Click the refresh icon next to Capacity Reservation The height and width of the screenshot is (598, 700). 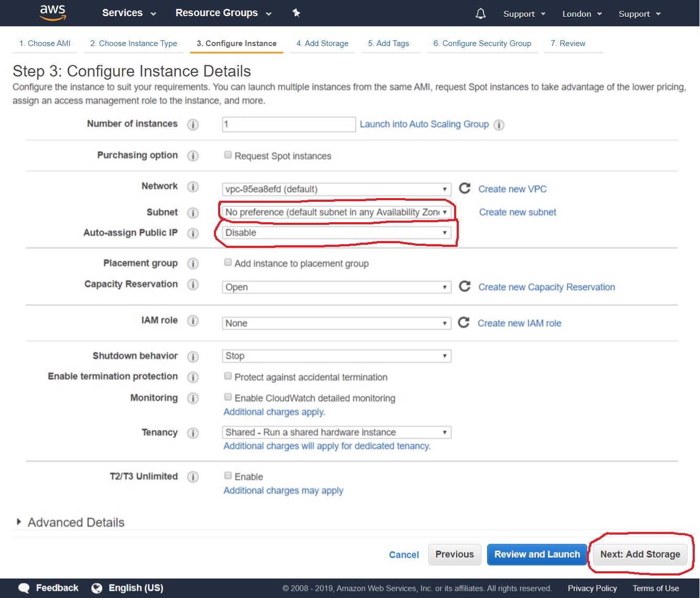click(465, 287)
